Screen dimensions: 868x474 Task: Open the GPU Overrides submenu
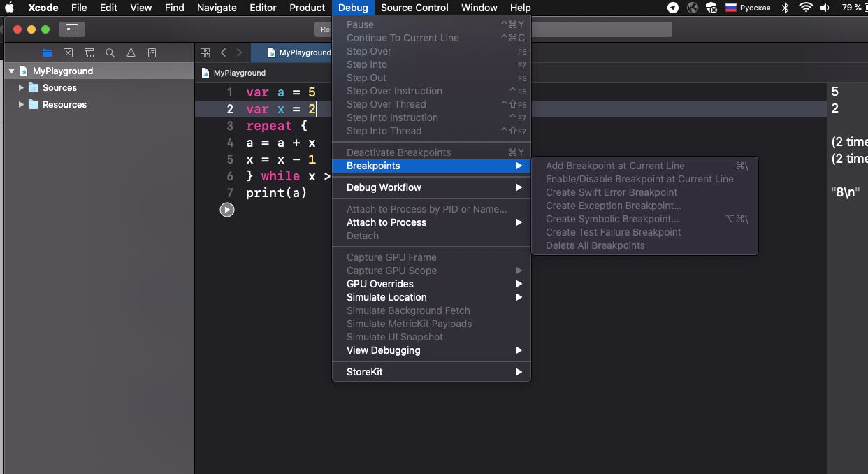(431, 284)
